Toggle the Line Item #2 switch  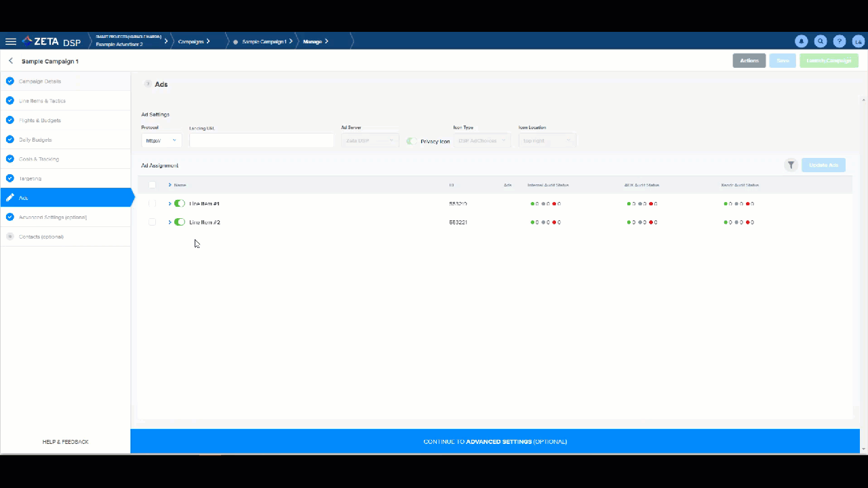(x=180, y=222)
